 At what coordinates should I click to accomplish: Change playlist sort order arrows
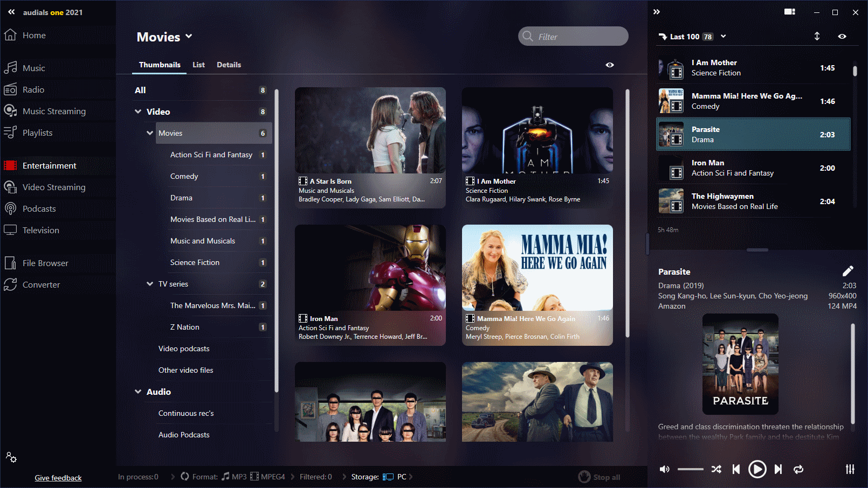tap(817, 36)
